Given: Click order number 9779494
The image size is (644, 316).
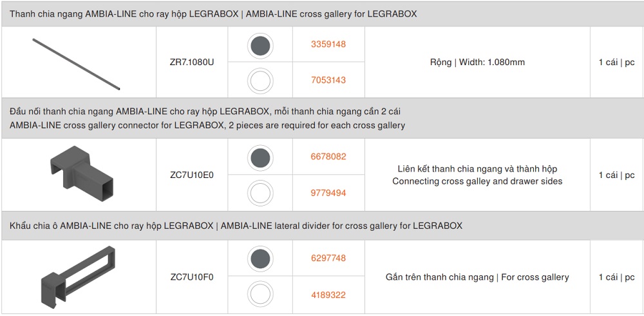Looking at the screenshot, I should coord(328,193).
